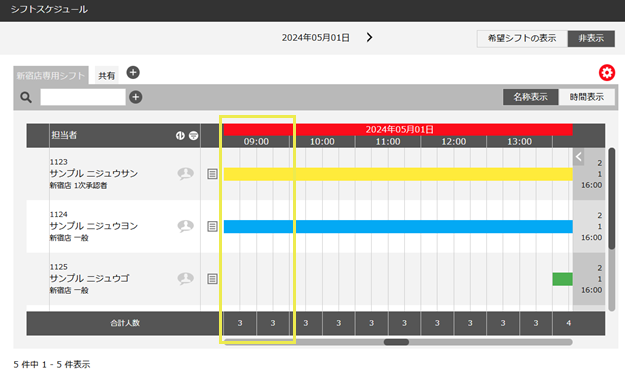Click the search input field
This screenshot has width=625, height=382.
coord(83,97)
